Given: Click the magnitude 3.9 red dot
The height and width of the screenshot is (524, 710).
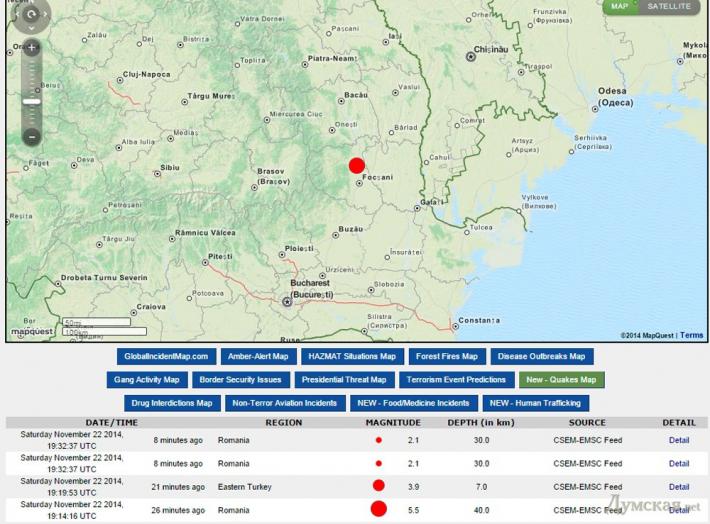Looking at the screenshot, I should tap(378, 486).
